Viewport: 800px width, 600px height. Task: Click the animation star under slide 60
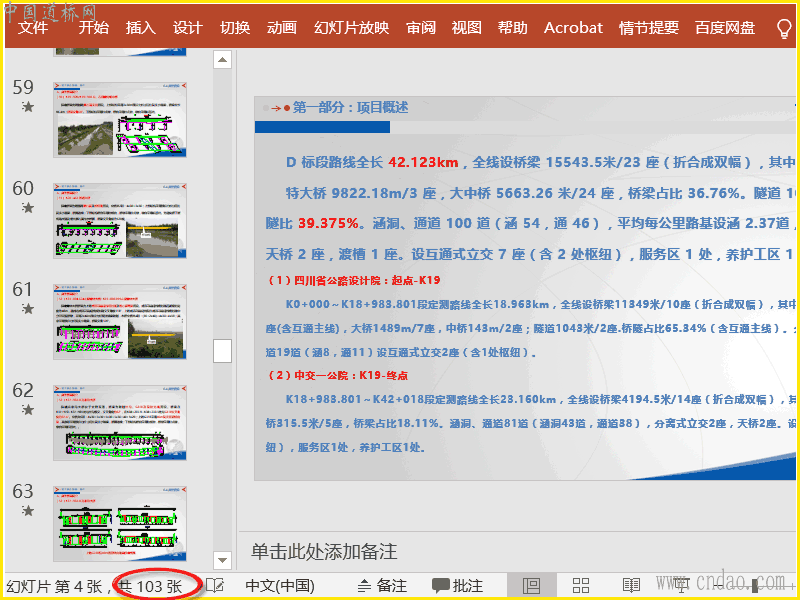pos(28,208)
